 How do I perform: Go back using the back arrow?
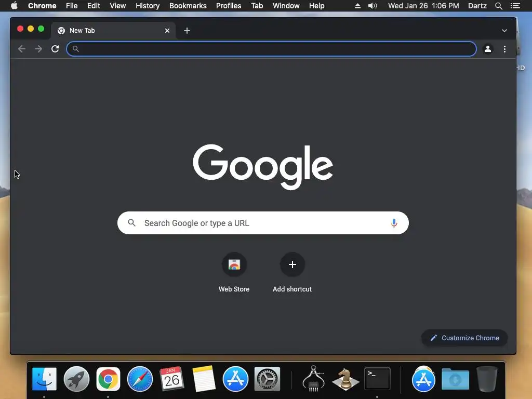(22, 49)
